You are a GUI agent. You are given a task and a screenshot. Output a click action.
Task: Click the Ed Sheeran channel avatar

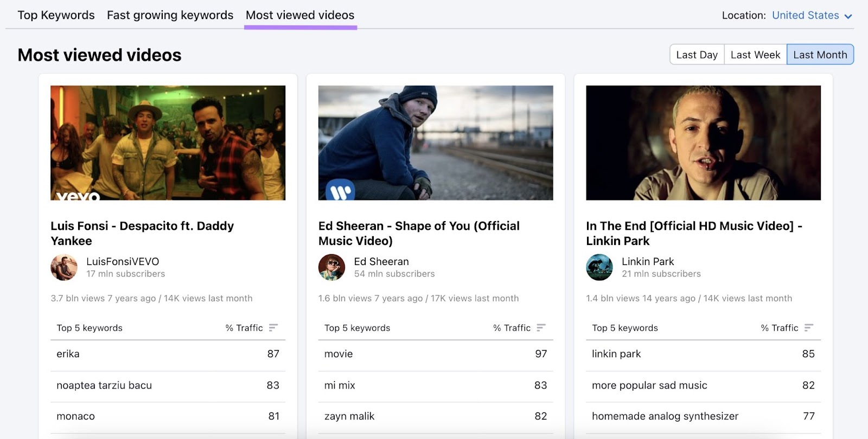(331, 267)
